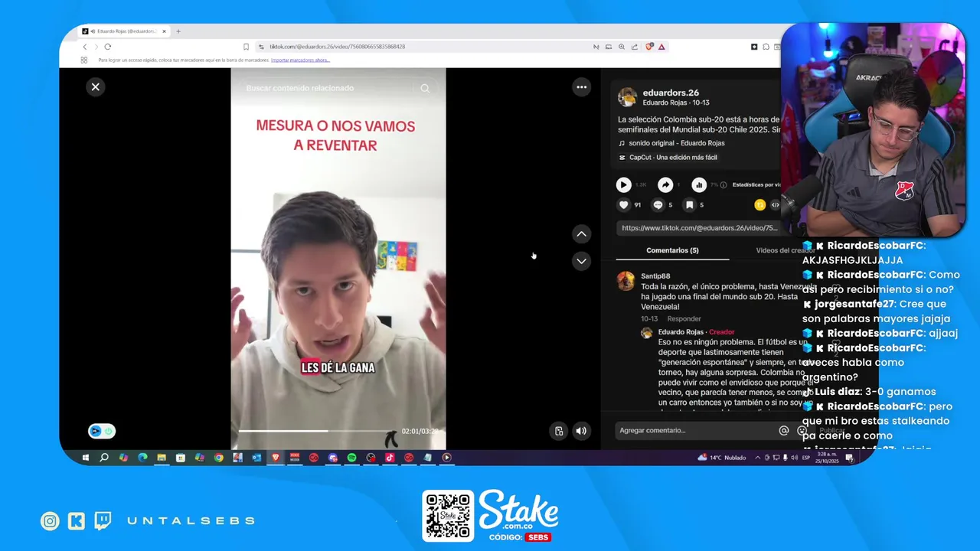
Task: Click 'Importar marcadores ahora...' link
Action: (300, 60)
